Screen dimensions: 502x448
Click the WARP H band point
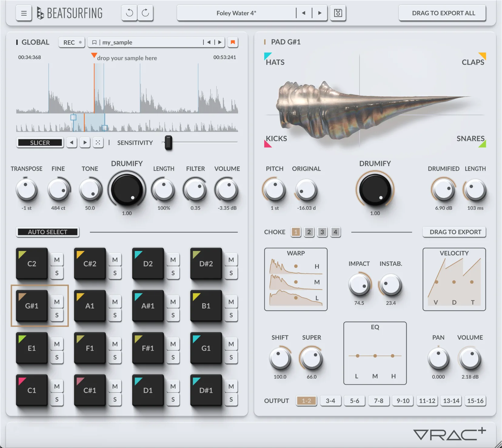[x=296, y=266]
